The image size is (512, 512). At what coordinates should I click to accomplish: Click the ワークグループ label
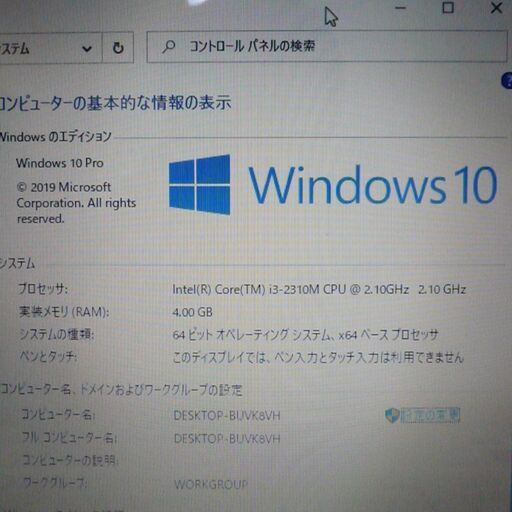click(x=55, y=483)
